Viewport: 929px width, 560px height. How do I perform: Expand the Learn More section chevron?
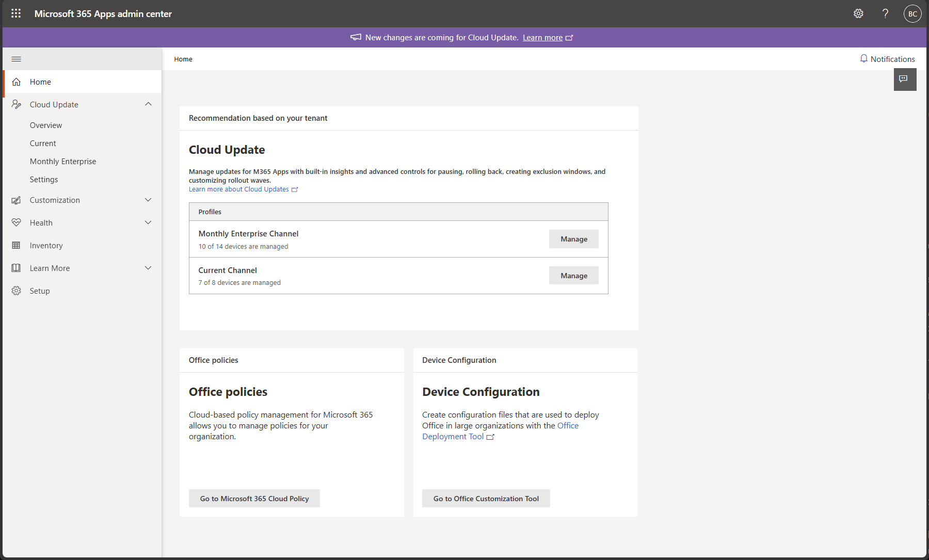(x=148, y=268)
